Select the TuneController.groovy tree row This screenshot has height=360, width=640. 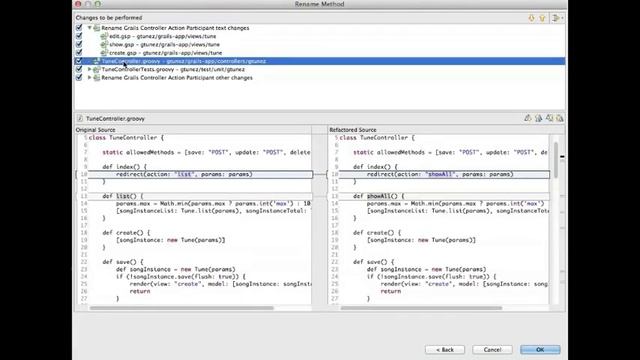click(x=320, y=61)
